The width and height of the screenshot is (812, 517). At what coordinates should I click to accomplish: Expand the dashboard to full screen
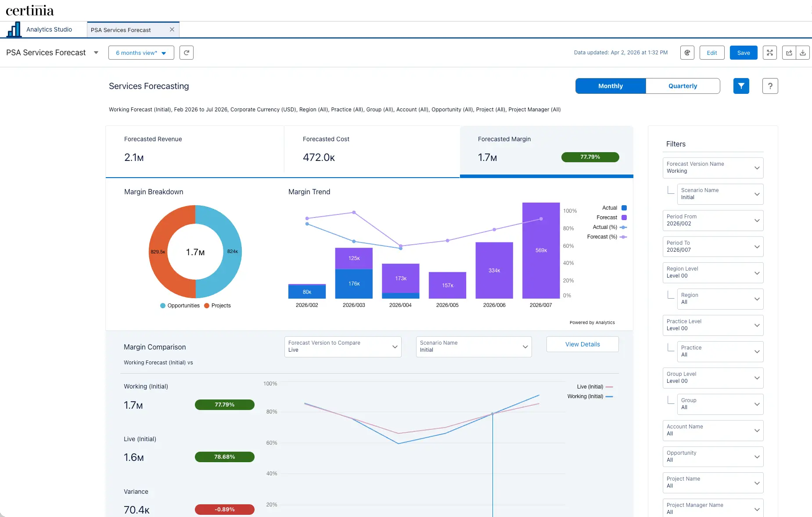point(769,53)
